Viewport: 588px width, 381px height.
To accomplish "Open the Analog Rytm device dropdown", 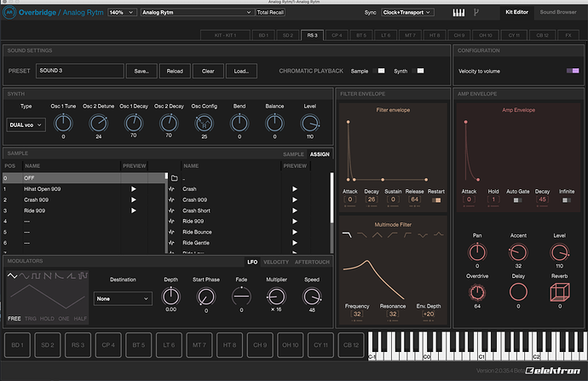I will tap(197, 13).
